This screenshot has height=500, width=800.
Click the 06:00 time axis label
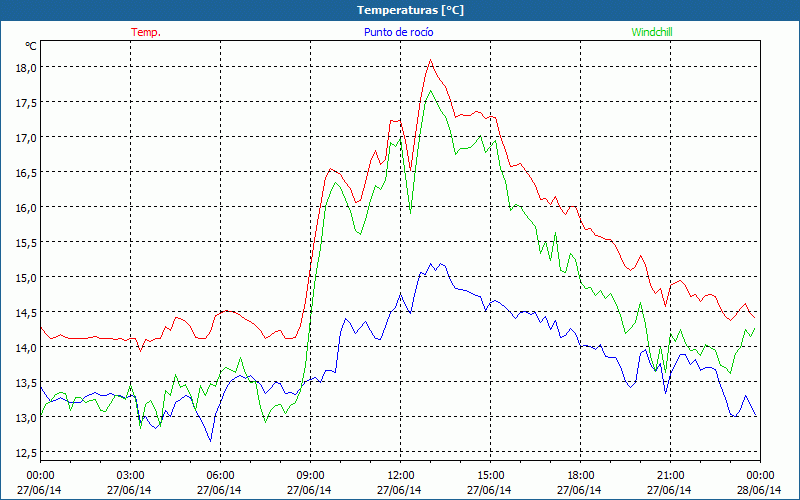[220, 476]
